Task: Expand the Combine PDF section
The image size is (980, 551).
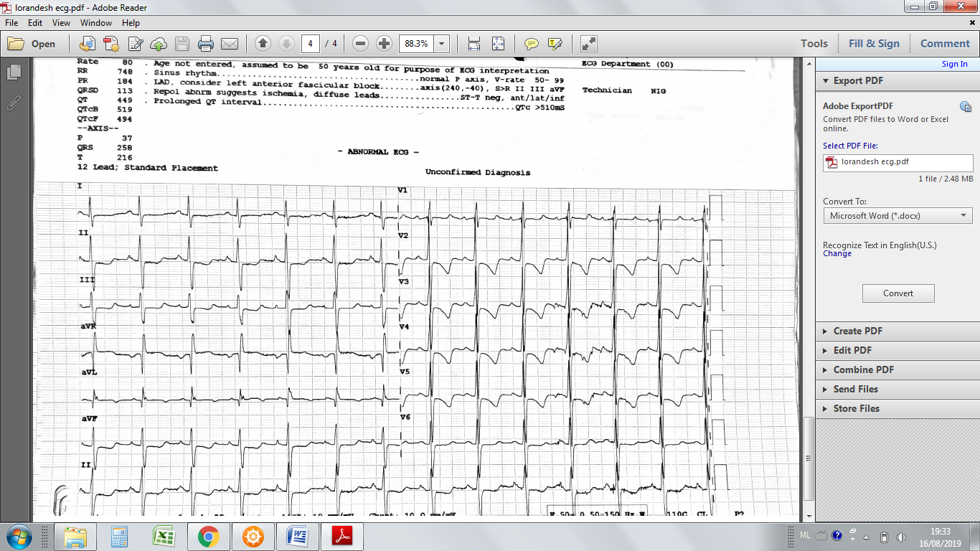Action: (897, 369)
